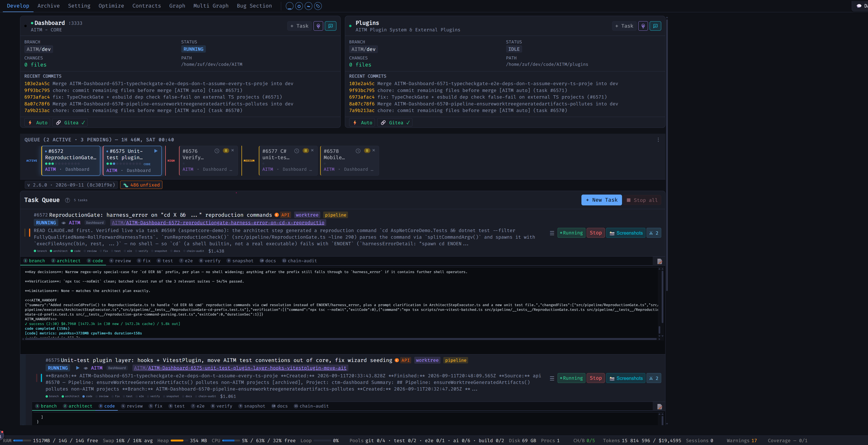Click the crossed swords 2 button for task #6575
The image size is (868, 445).
coord(654,378)
